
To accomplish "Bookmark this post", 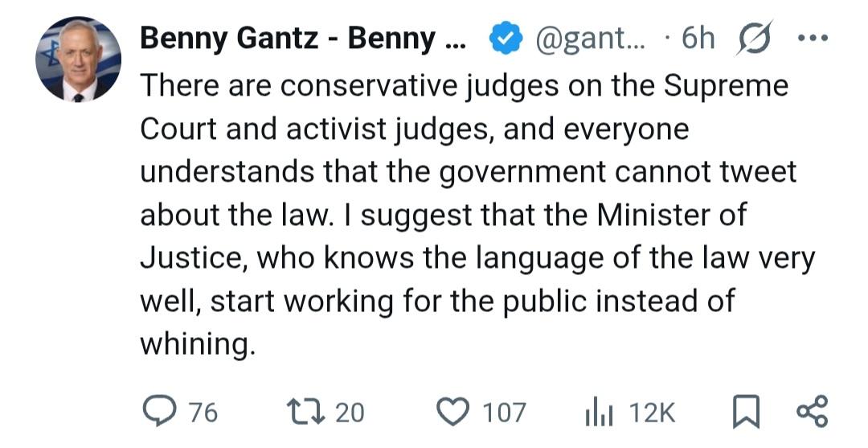I will coord(747,412).
